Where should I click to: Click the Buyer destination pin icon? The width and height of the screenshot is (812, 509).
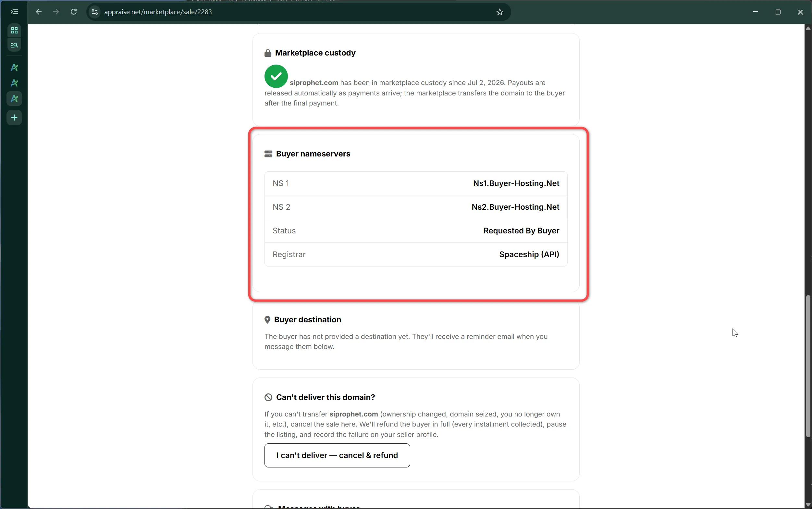point(267,319)
